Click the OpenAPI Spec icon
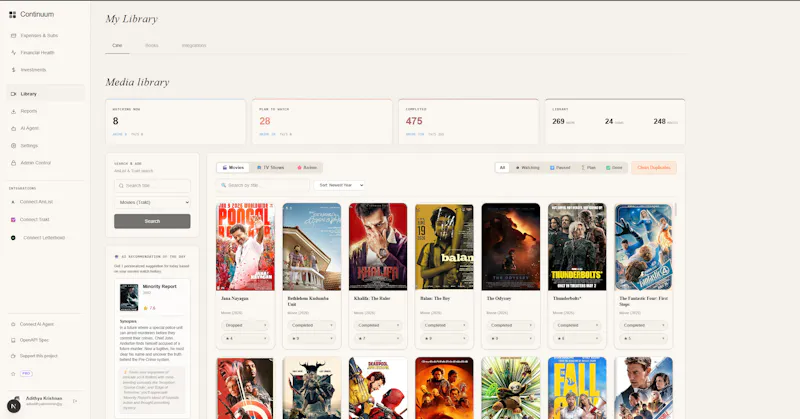The image size is (800, 419). click(13, 340)
